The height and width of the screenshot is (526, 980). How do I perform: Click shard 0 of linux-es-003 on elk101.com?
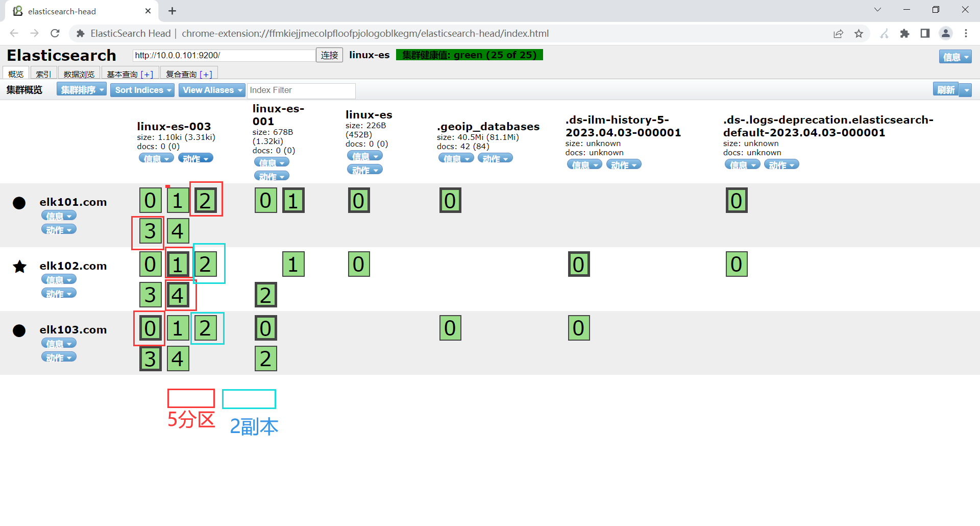[150, 200]
